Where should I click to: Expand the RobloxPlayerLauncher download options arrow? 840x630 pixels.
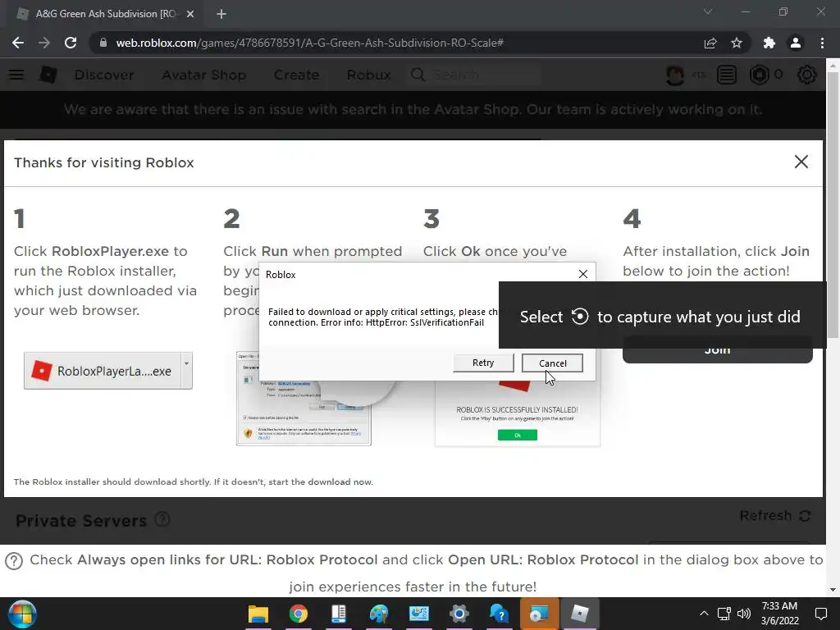point(186,371)
